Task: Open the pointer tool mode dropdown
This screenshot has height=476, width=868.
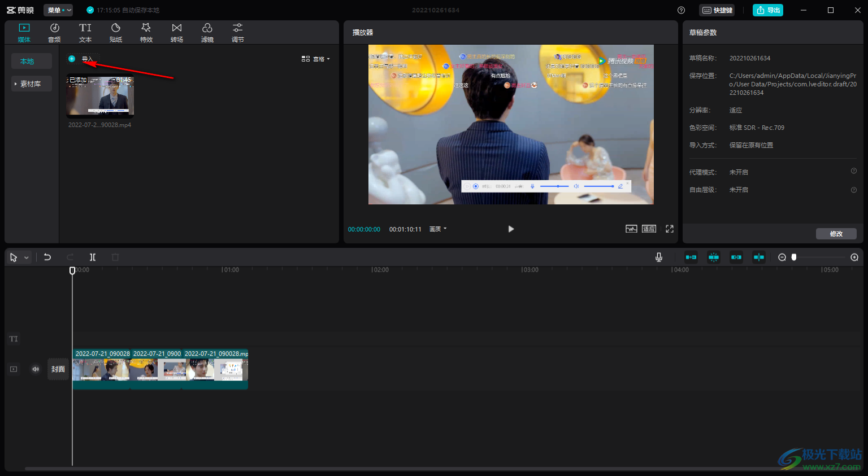Action: click(26, 257)
